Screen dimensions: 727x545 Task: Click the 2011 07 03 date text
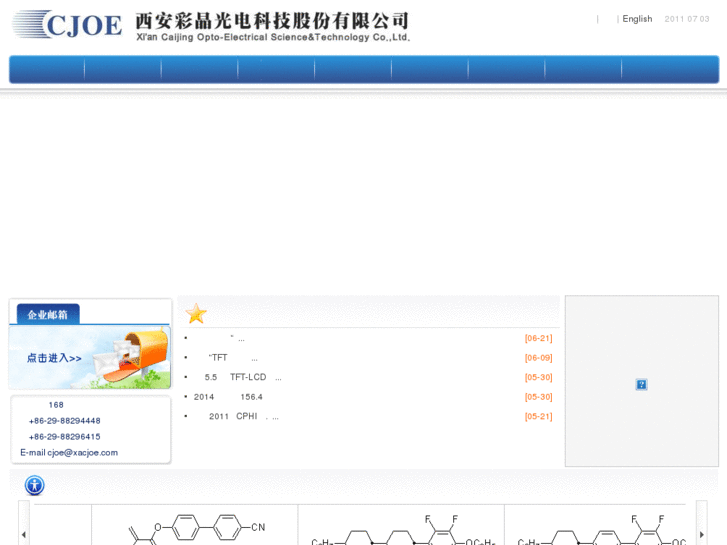pos(687,19)
